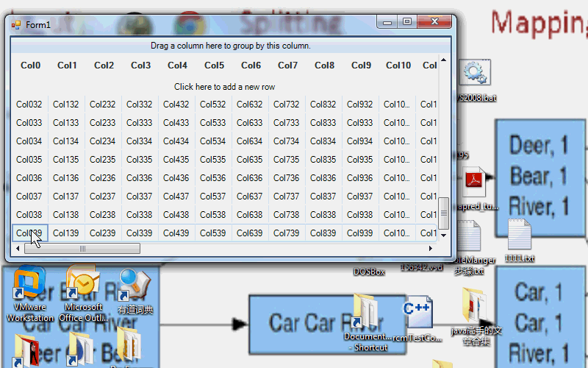Maximize the Form1 window
The image size is (588, 368).
(x=407, y=22)
